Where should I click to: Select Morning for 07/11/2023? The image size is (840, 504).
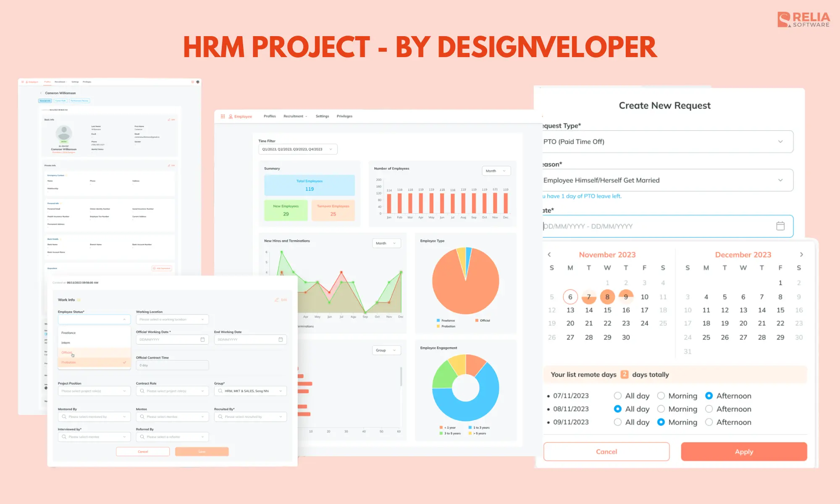coord(661,396)
